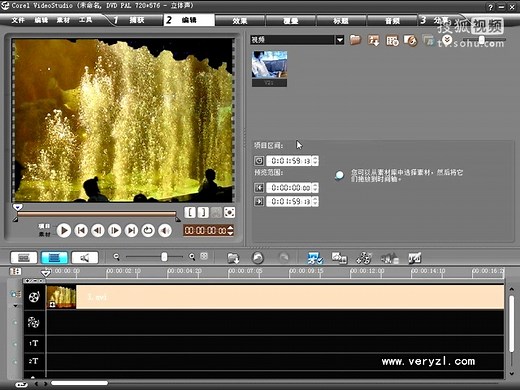
Task: Open the 覆叠 overlay tab
Action: point(290,21)
